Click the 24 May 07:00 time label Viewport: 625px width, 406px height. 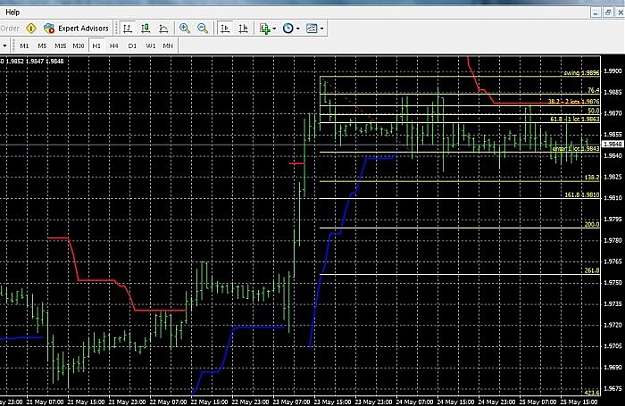[415, 402]
